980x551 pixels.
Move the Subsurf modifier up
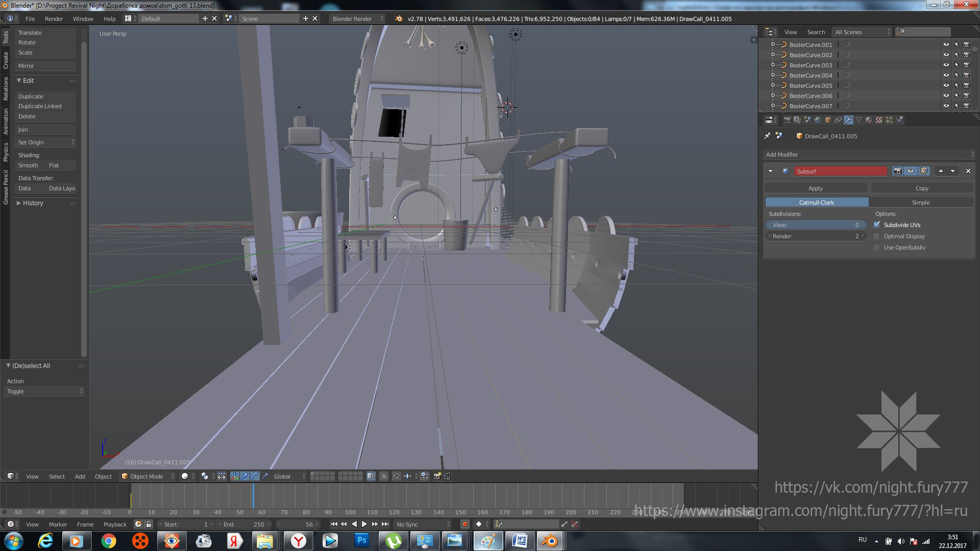click(x=941, y=171)
